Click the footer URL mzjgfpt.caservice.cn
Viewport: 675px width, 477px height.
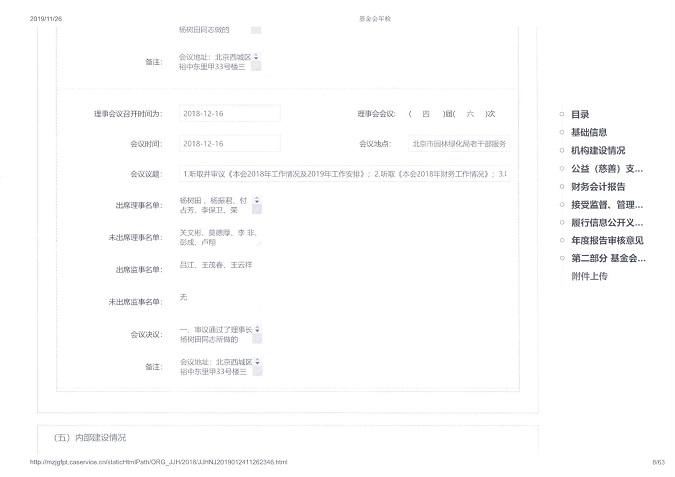[158, 462]
